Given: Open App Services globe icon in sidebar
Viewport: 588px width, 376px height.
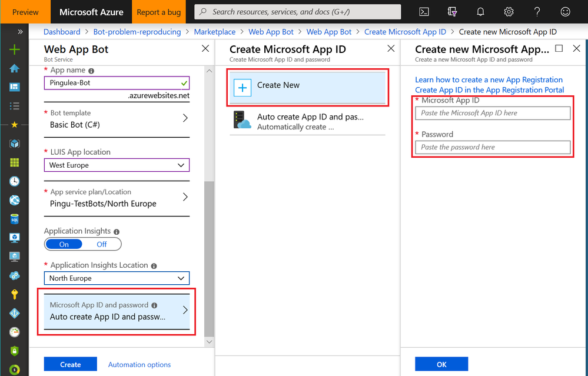Looking at the screenshot, I should pos(14,200).
